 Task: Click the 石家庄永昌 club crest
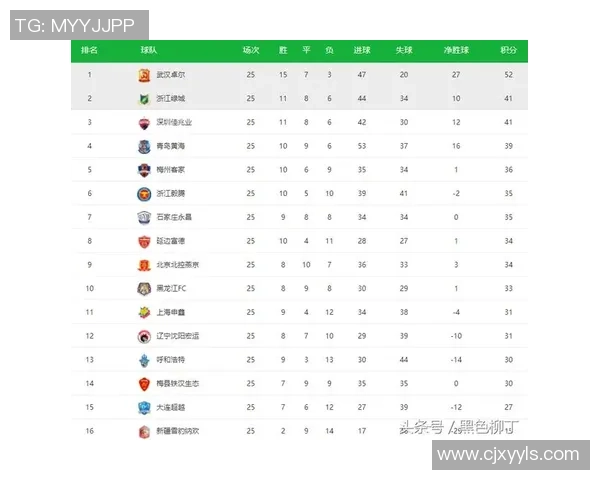[144, 217]
